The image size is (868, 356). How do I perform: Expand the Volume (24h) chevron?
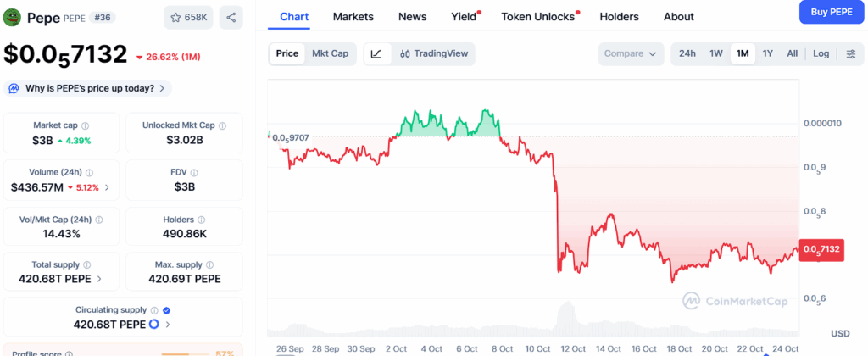tap(107, 187)
